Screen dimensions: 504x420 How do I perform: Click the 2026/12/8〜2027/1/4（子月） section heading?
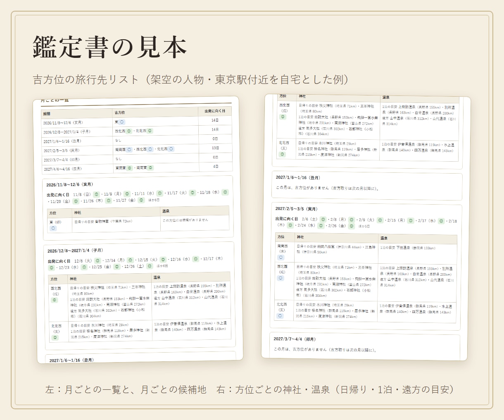pyautogui.click(x=75, y=251)
